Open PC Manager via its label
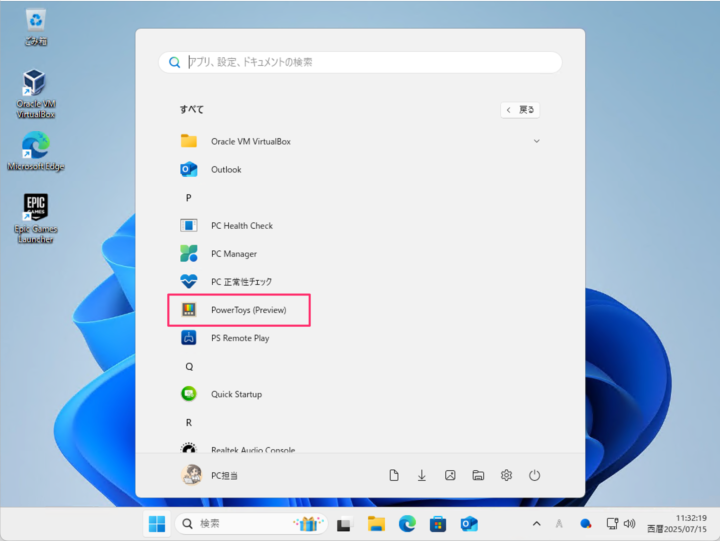This screenshot has height=541, width=720. pyautogui.click(x=234, y=254)
